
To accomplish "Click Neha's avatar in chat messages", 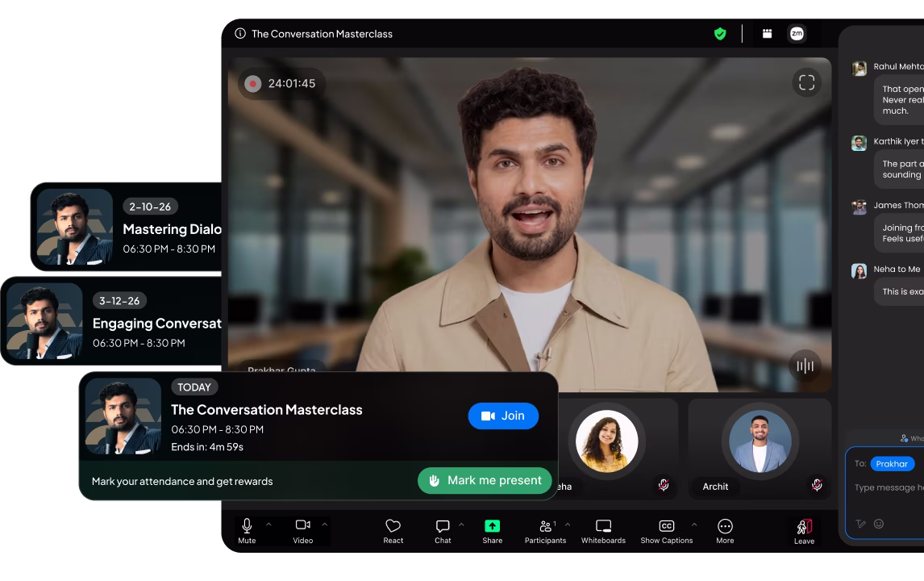I will click(859, 271).
